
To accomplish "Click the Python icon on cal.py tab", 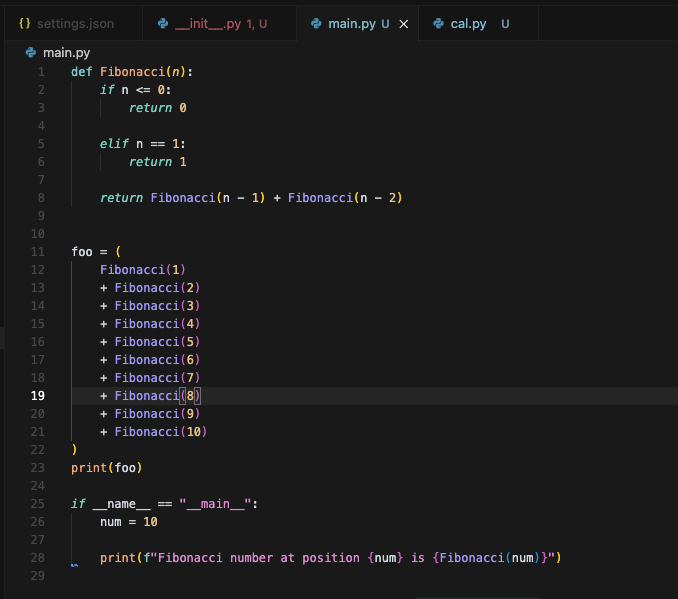I will (x=438, y=23).
